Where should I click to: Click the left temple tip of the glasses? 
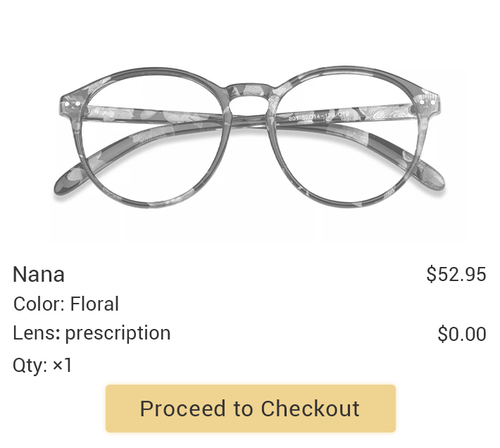click(x=68, y=180)
